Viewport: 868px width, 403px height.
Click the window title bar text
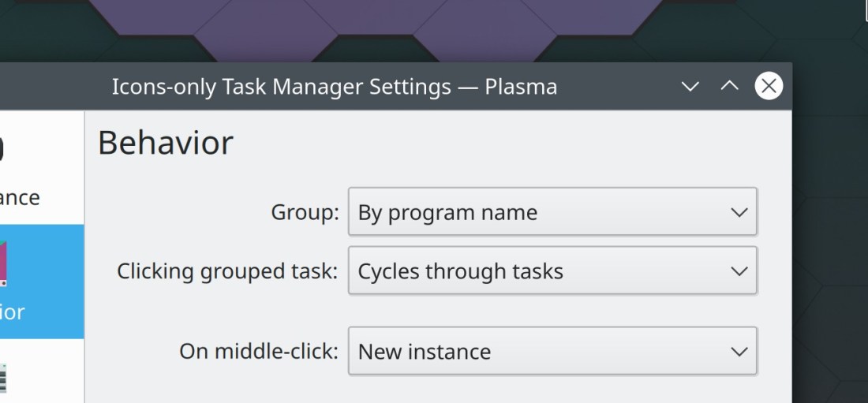tap(335, 86)
